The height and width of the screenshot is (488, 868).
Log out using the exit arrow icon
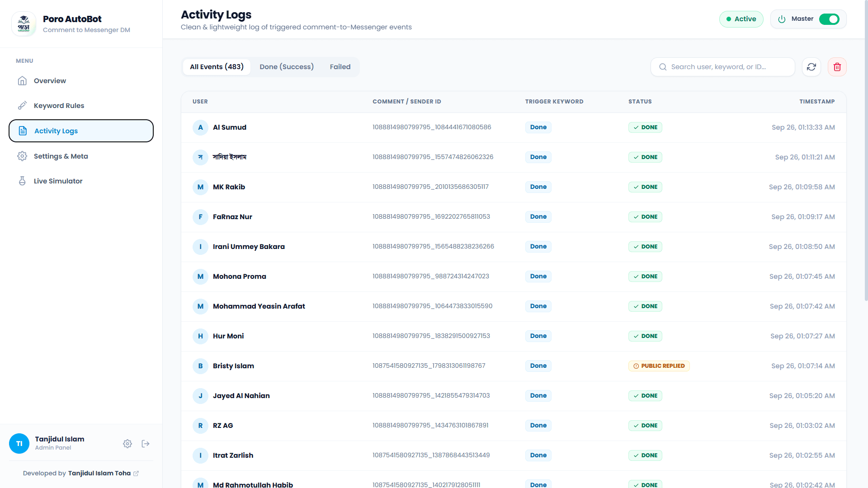[x=146, y=444]
